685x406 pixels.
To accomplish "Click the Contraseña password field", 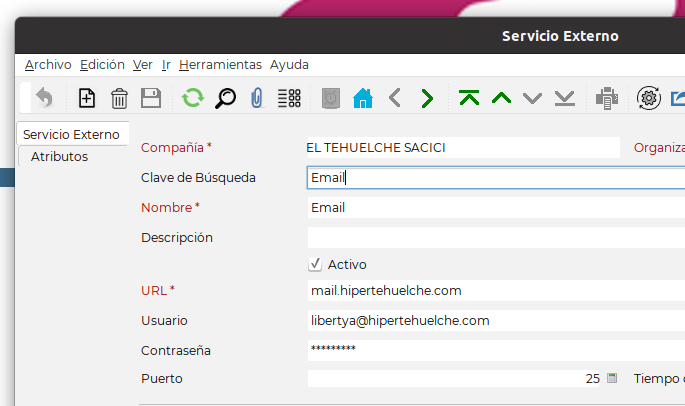I will click(x=496, y=350).
